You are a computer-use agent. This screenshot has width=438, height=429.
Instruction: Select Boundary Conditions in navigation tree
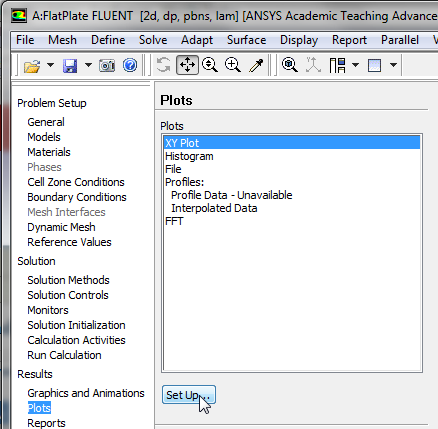pos(77,197)
